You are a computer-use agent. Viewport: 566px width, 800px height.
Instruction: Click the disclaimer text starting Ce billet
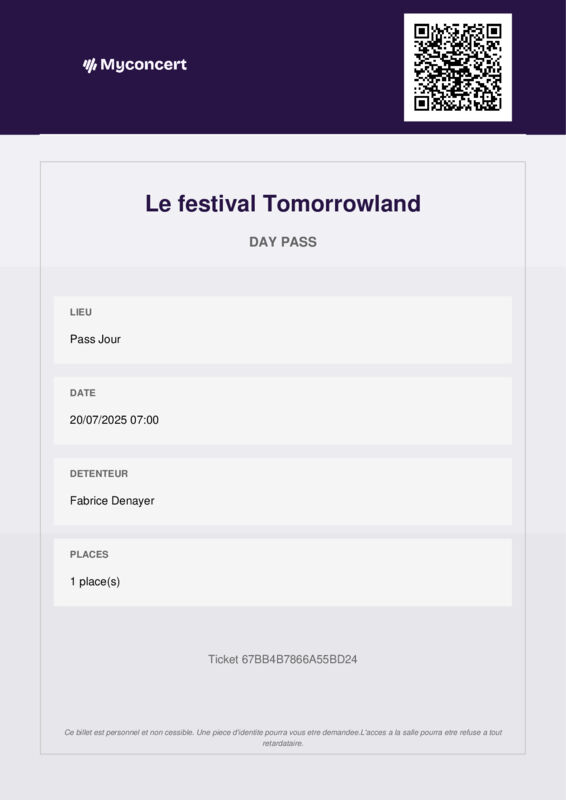283,738
